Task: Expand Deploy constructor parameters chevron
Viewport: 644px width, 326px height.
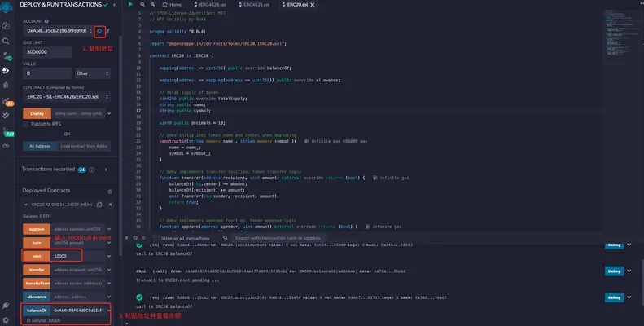Action: click(109, 113)
